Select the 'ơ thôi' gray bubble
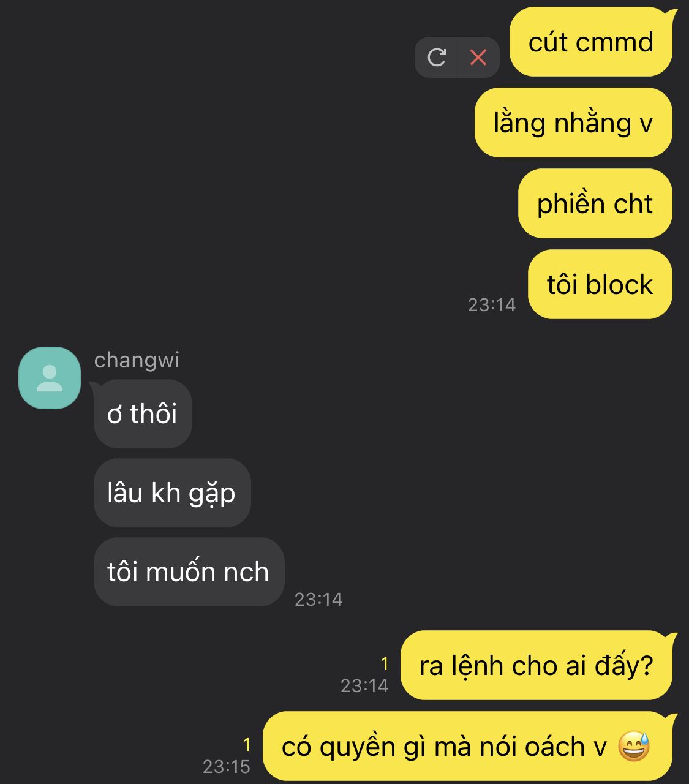 pyautogui.click(x=143, y=413)
